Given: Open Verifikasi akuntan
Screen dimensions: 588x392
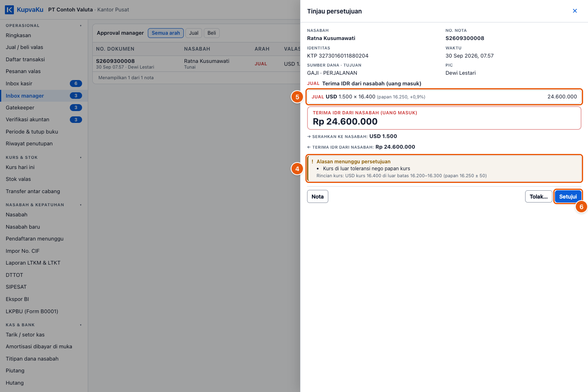Looking at the screenshot, I should click(44, 120).
